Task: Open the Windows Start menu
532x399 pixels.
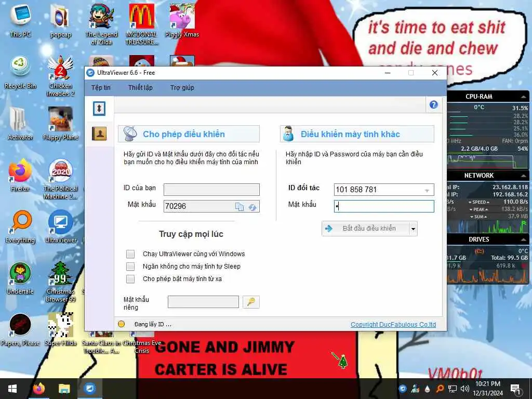Action: 12,389
